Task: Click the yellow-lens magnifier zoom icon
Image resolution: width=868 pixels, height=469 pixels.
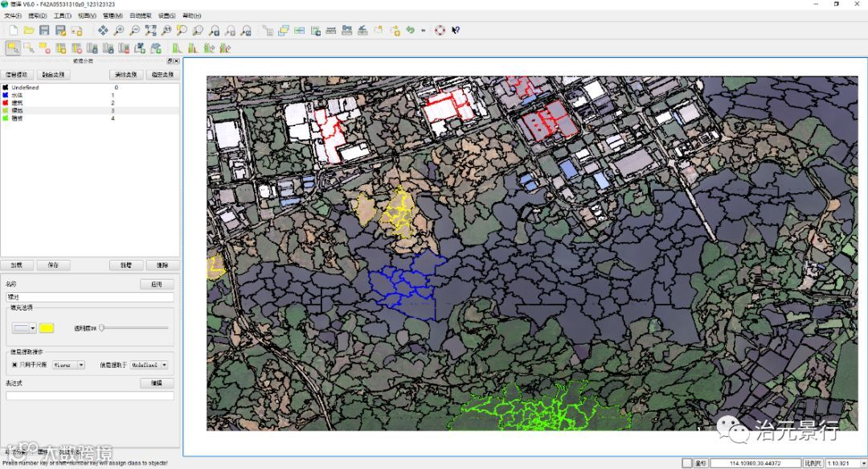Action: pos(182,31)
